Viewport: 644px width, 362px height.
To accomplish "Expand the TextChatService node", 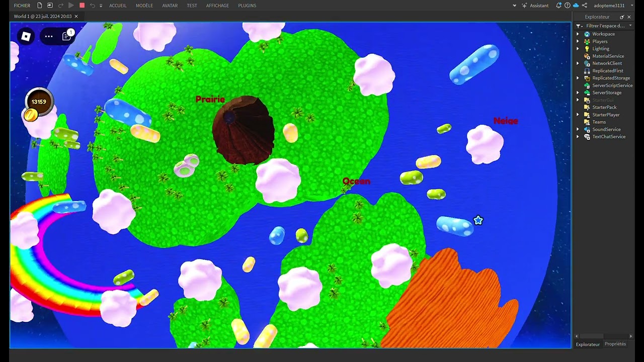I will (578, 137).
